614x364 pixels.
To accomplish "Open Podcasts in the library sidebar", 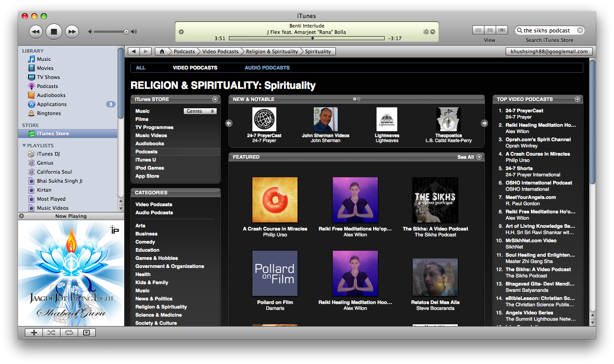I will coord(47,86).
